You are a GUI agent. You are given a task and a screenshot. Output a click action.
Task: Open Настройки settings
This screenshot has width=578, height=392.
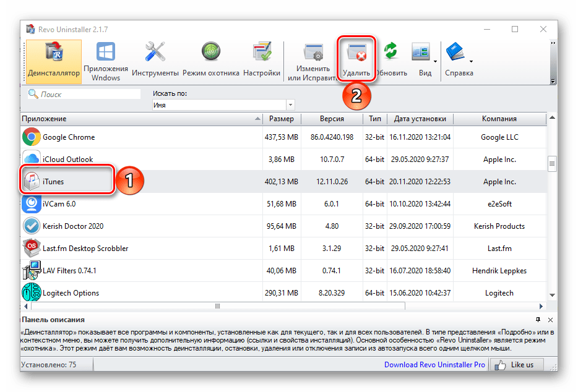coord(262,61)
